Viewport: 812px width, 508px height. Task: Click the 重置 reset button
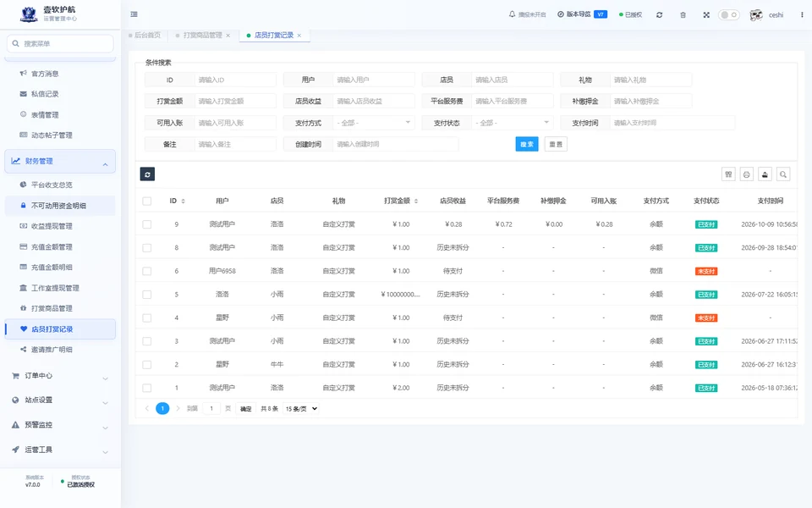click(x=556, y=144)
